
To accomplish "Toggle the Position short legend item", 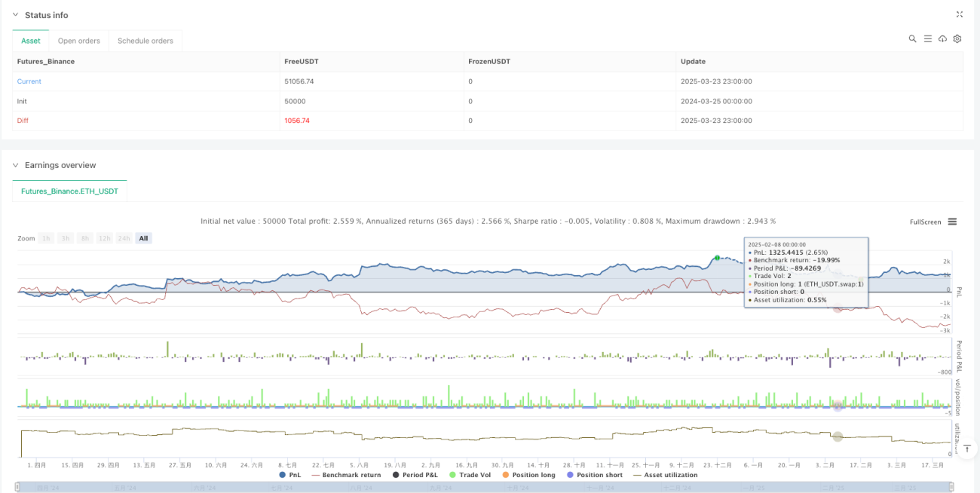I will point(594,475).
